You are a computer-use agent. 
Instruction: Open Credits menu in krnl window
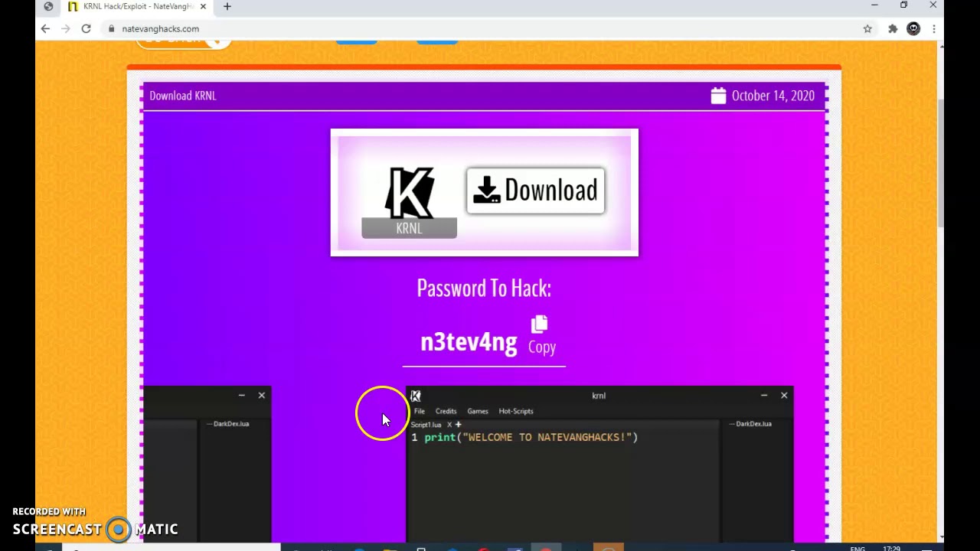point(446,411)
